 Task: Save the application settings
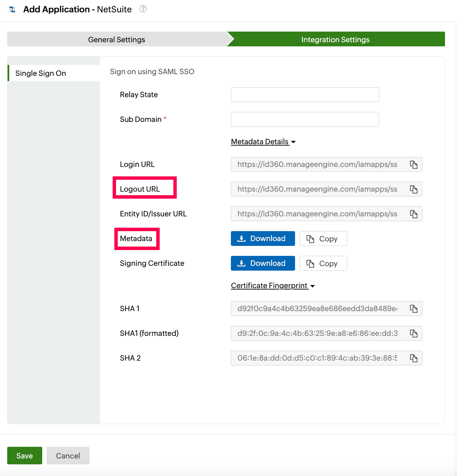tap(25, 456)
